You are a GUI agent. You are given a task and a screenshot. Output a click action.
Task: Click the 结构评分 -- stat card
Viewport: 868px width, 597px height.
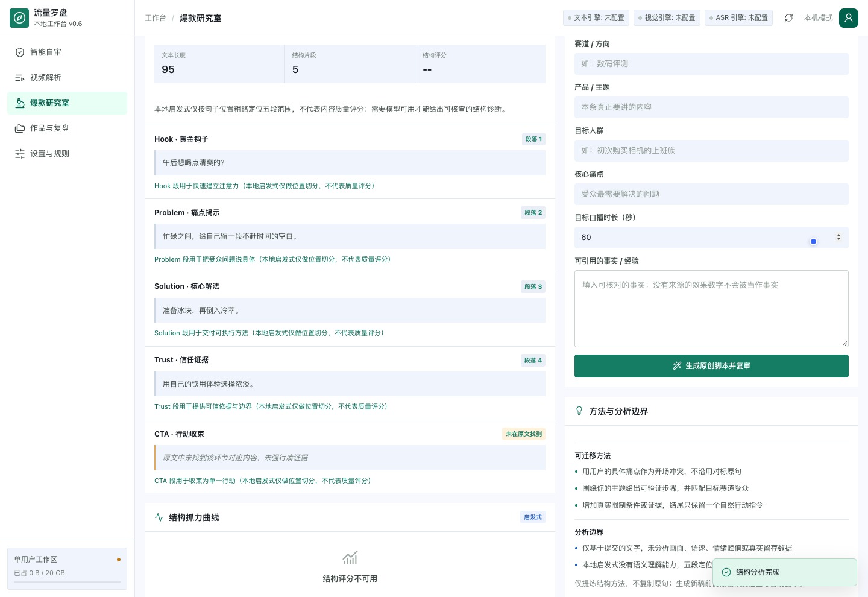(480, 64)
